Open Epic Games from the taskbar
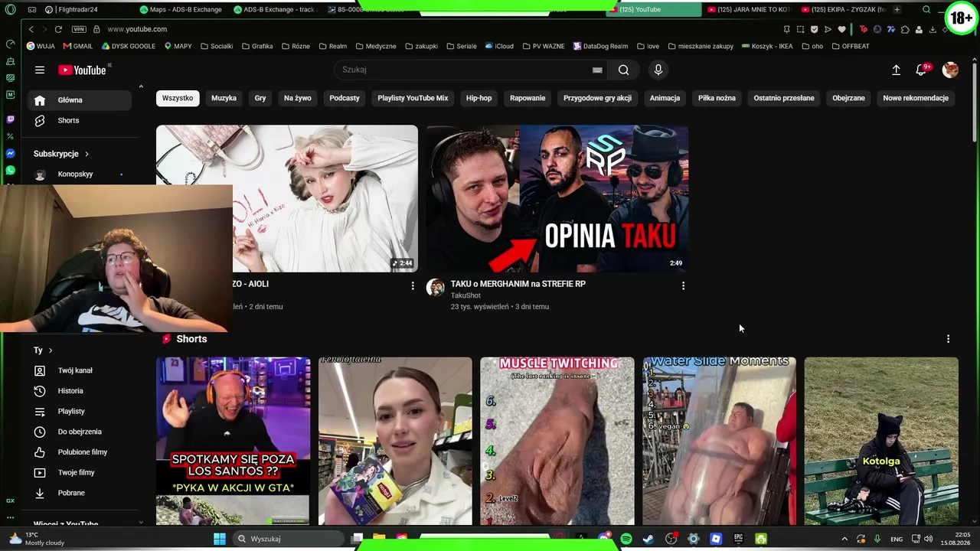 coord(738,539)
